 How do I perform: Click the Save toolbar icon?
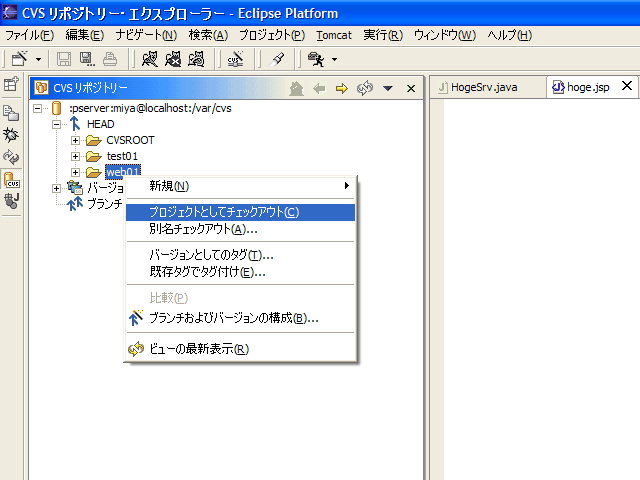click(64, 59)
